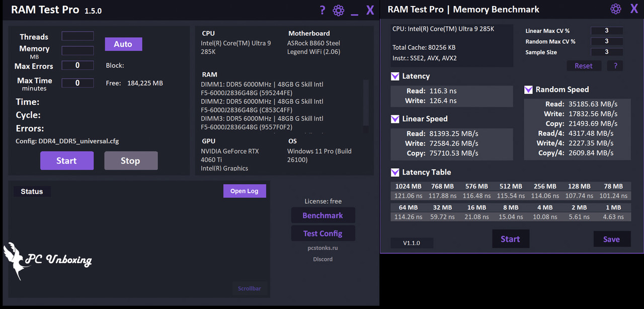Click the 32 MB latency table header

pos(442,207)
